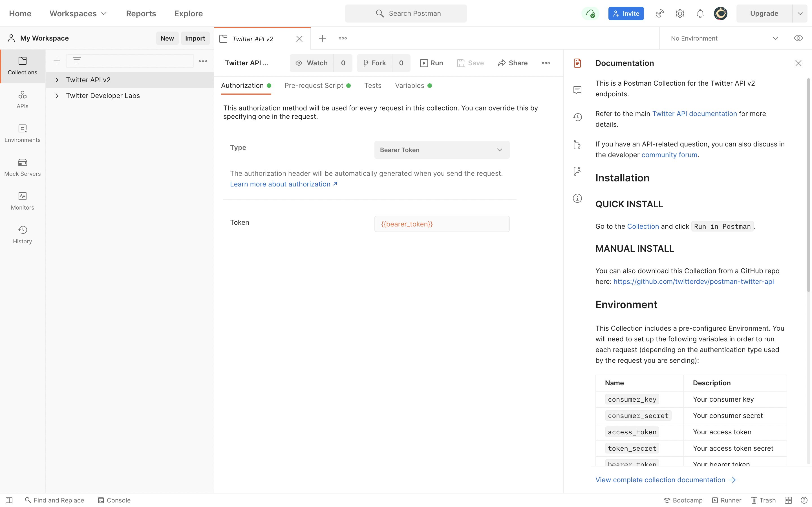Click the Token input field
The height and width of the screenshot is (507, 812).
[442, 224]
